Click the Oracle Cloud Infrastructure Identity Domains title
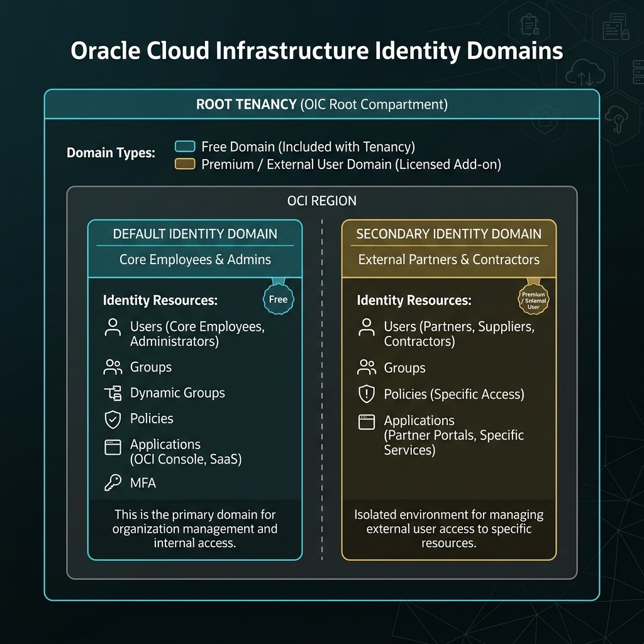Screen dimensions: 644x644 (x=317, y=51)
